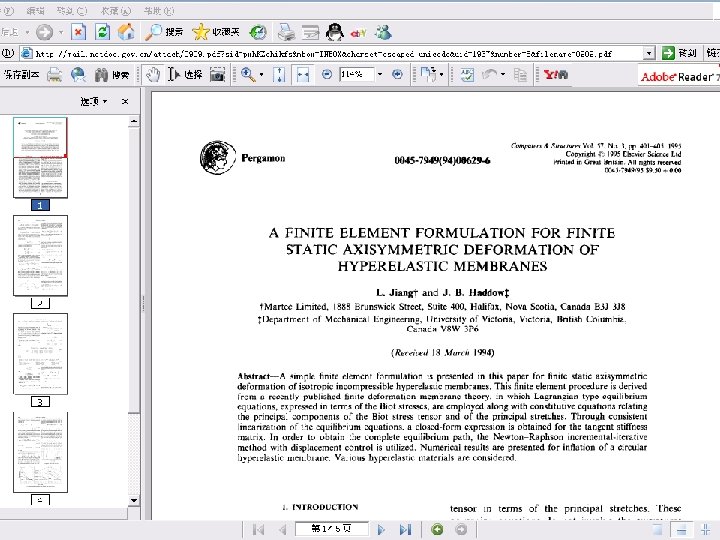
Task: Go to the previous page button
Action: [282, 529]
